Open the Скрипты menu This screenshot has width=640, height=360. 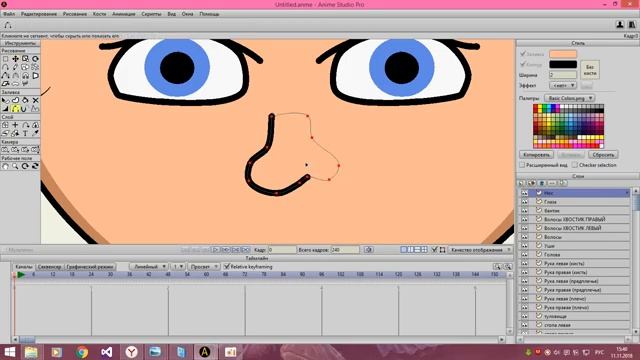pos(151,14)
